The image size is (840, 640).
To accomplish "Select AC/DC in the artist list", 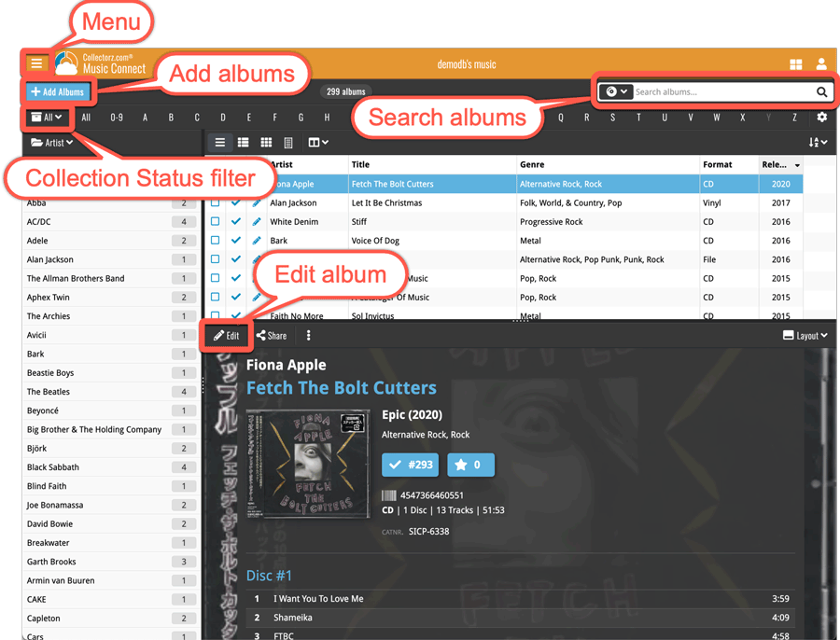I will [x=110, y=222].
